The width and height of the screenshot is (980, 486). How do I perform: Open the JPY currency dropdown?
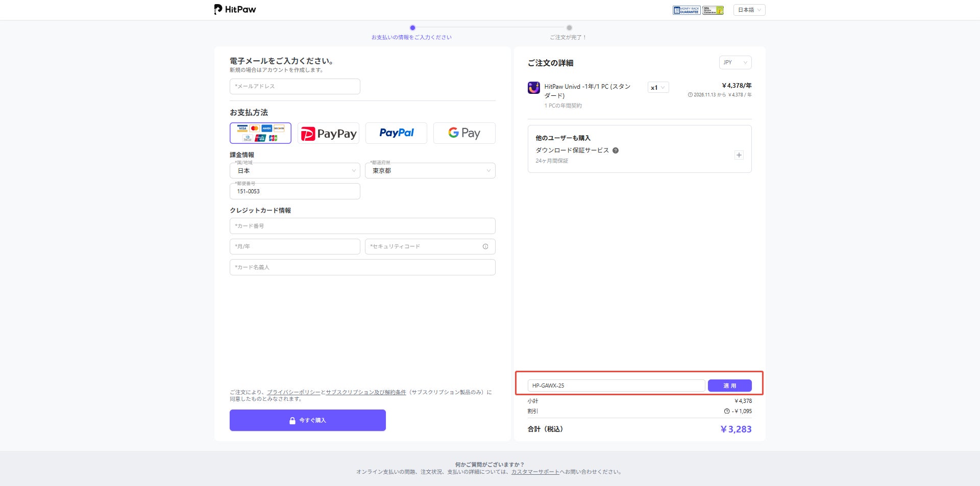click(x=735, y=62)
